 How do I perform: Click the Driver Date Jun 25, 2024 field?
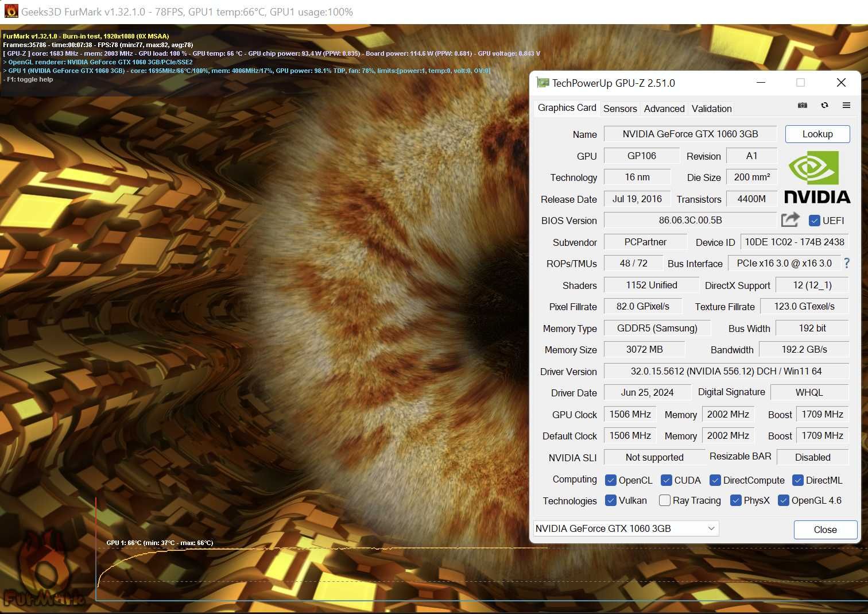[647, 392]
